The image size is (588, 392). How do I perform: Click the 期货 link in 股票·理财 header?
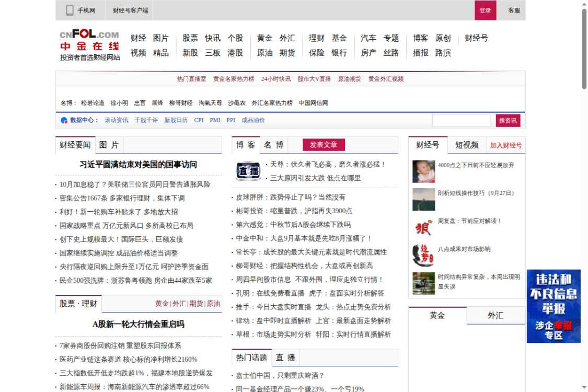196,304
